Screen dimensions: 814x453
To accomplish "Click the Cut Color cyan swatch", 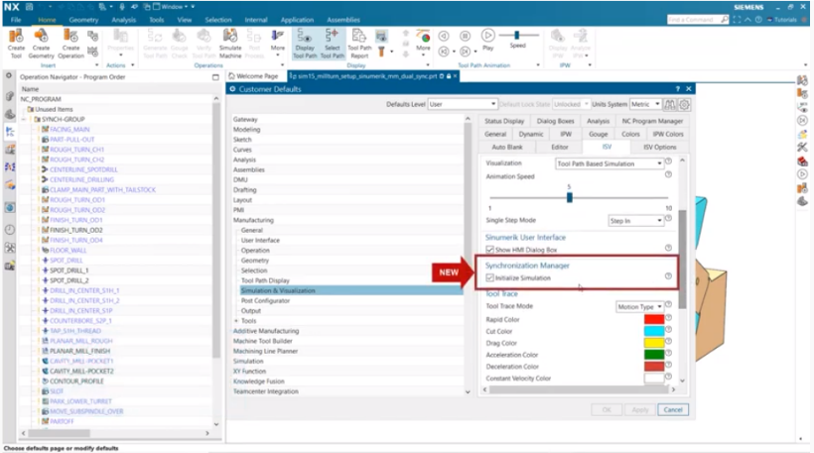I will tap(654, 331).
